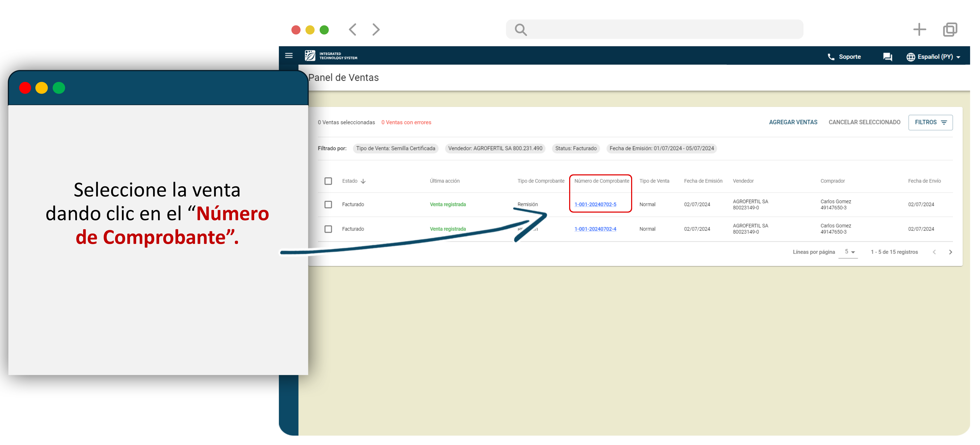Click the Soporte phone icon
The height and width of the screenshot is (445, 980).
[x=831, y=57]
